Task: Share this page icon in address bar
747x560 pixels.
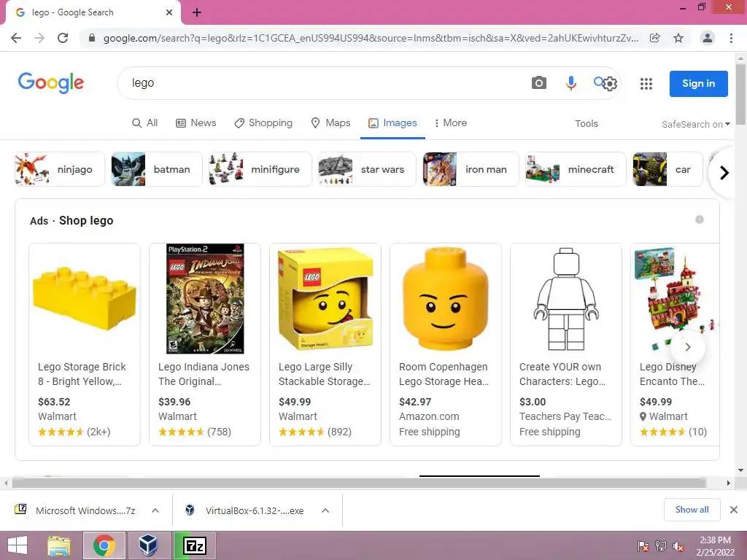Action: coord(655,38)
